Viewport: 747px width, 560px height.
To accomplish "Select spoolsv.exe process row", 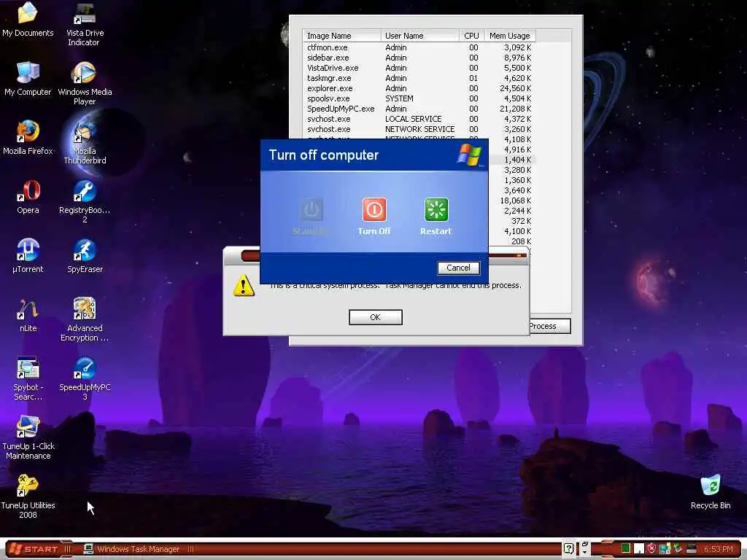I will (419, 98).
